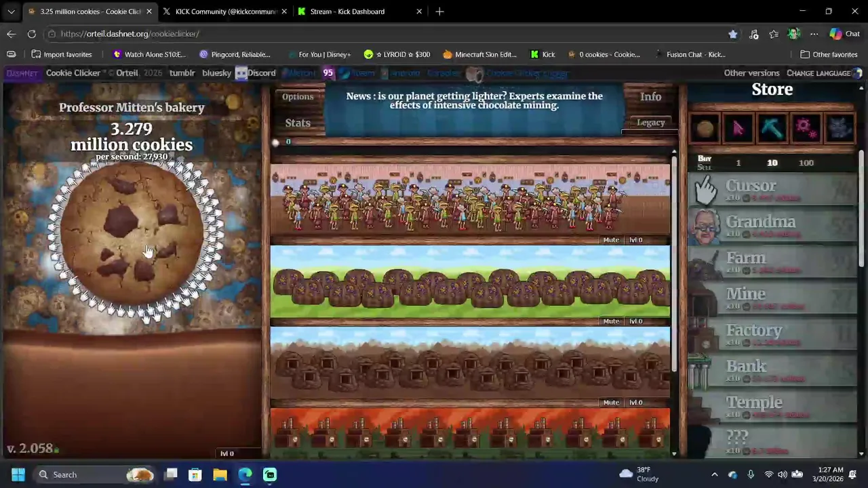Open the browser profile avatar
The image size is (868, 488).
click(x=794, y=34)
